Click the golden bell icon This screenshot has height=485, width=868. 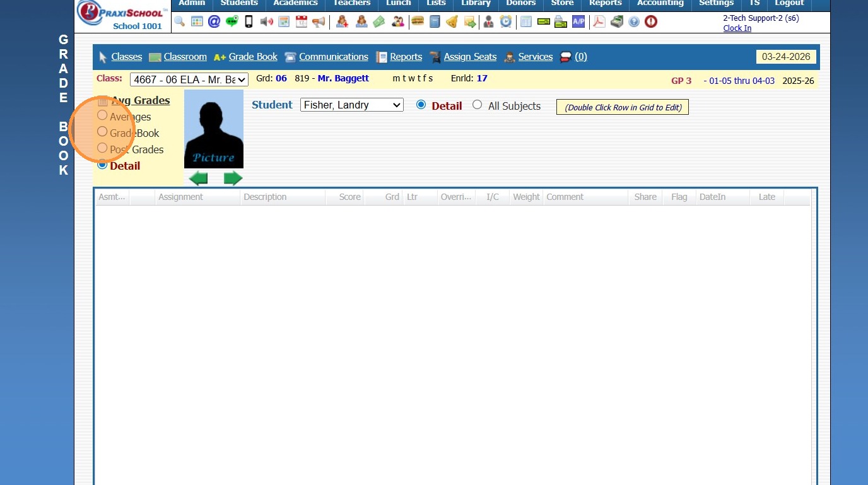pyautogui.click(x=452, y=21)
